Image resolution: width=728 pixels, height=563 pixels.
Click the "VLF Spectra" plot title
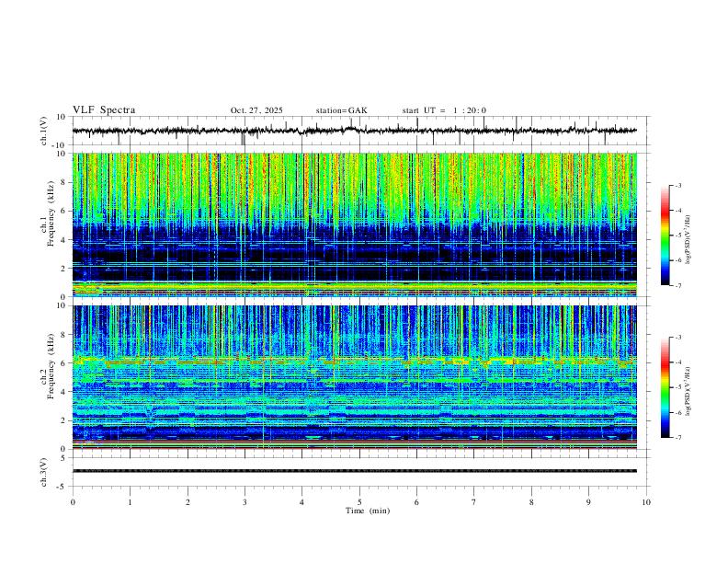point(104,110)
